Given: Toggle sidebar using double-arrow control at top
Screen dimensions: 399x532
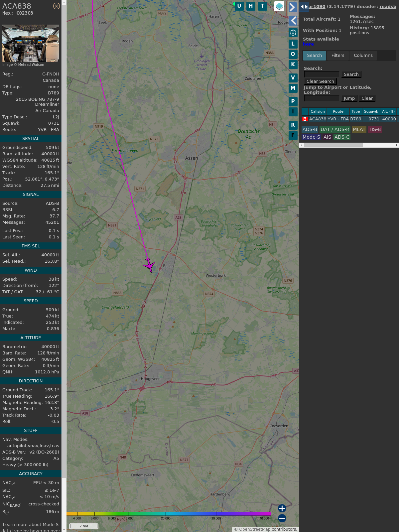Looking at the screenshot, I should point(304,6).
